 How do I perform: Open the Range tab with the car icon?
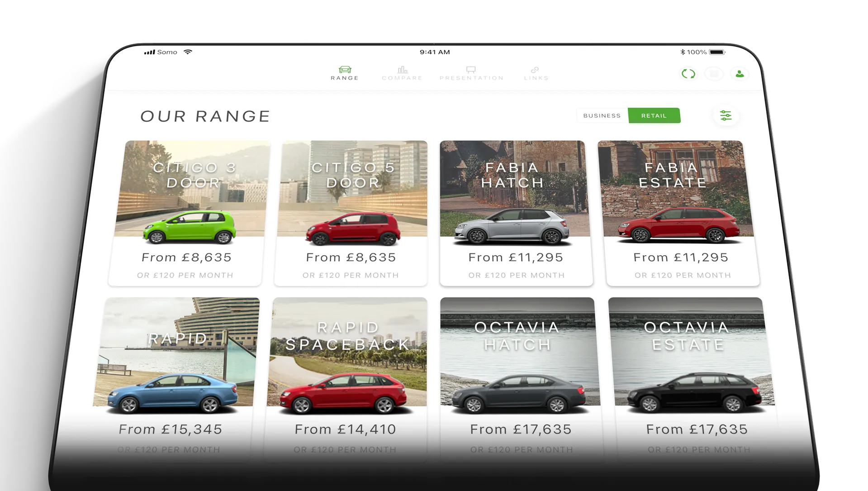[345, 73]
